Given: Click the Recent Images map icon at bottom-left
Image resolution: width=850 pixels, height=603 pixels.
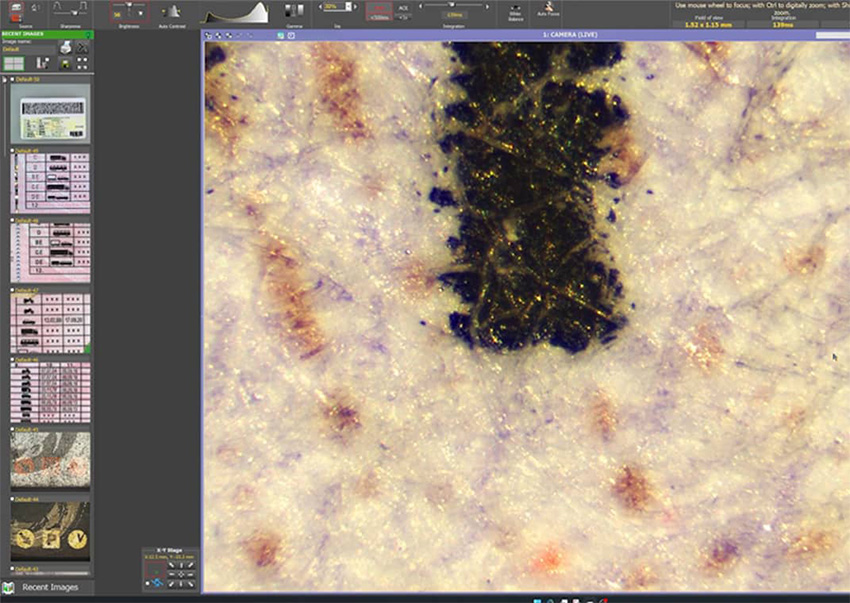Looking at the screenshot, I should (8, 587).
